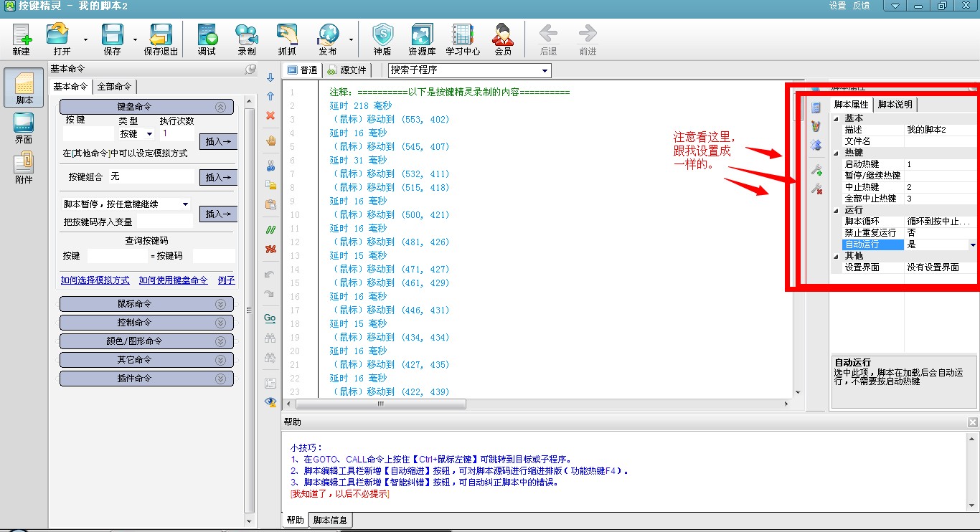Click the red X delete line icon
This screenshot has height=532, width=980.
point(270,115)
